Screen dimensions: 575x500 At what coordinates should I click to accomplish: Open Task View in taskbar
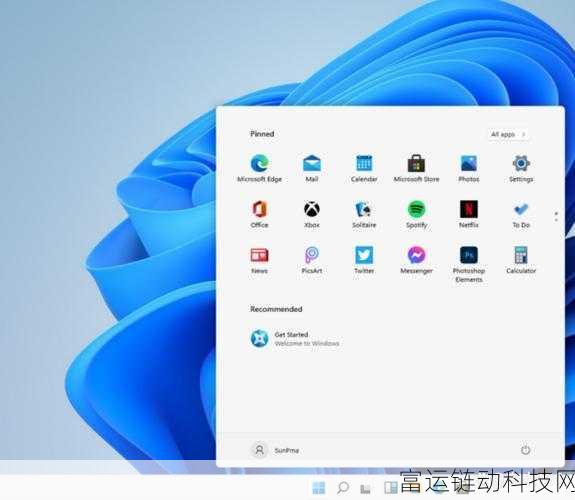tap(365, 488)
